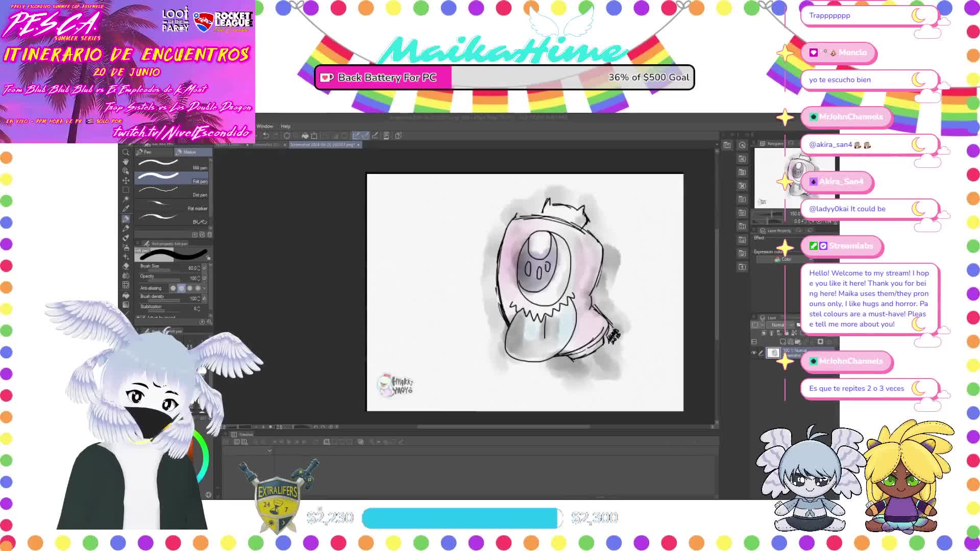Click the Fill bucket icon in command bar
The height and width of the screenshot is (551, 980).
pyautogui.click(x=305, y=135)
